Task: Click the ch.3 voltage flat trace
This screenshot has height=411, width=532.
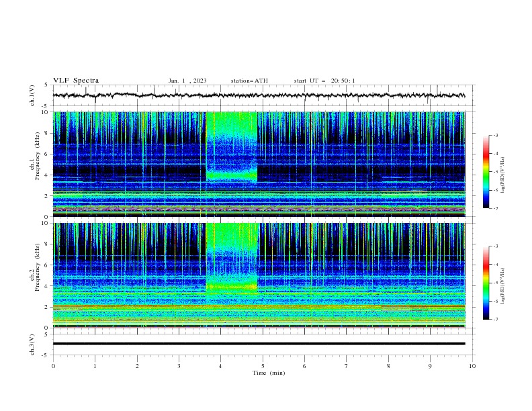Action: point(259,344)
